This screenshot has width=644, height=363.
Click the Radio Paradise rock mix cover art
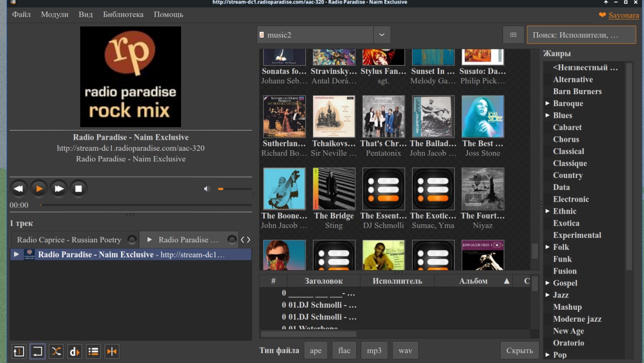pyautogui.click(x=130, y=77)
